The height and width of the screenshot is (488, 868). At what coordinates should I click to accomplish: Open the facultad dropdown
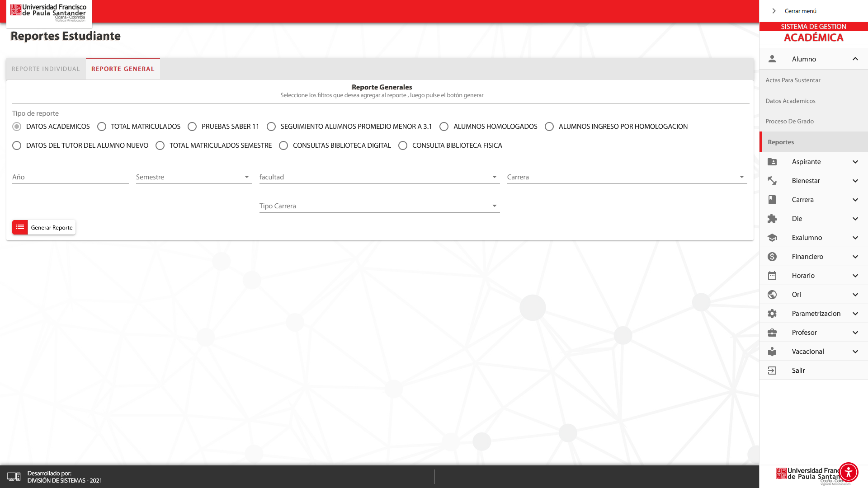coord(379,177)
